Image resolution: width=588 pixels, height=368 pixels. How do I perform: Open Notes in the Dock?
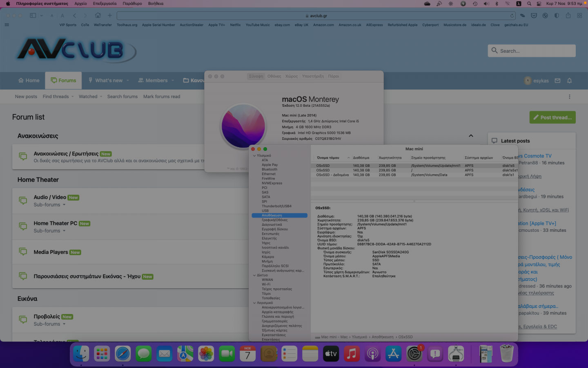click(310, 353)
